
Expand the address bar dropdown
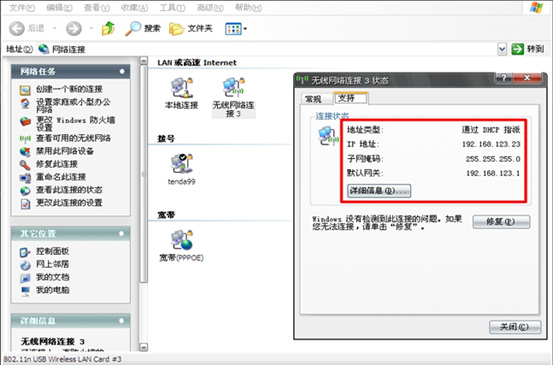coord(502,49)
